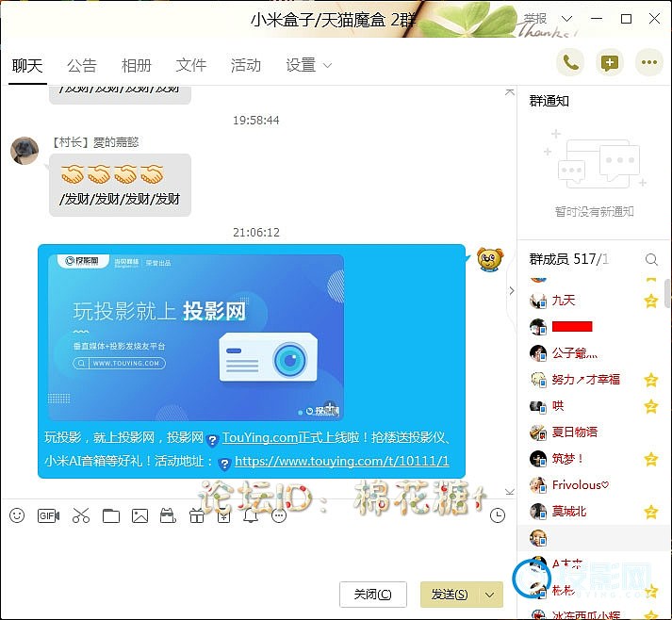
Task: Open the 活动 tab
Action: [246, 66]
